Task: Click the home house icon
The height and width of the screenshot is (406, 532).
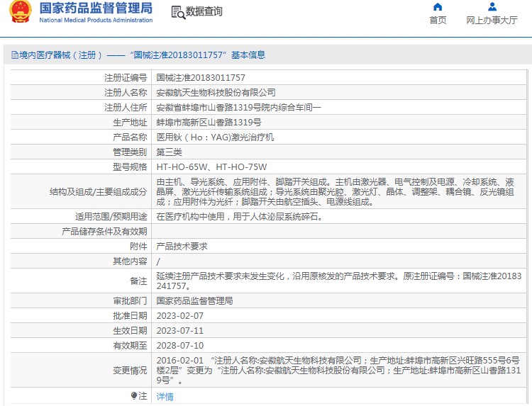Action: pos(438,7)
